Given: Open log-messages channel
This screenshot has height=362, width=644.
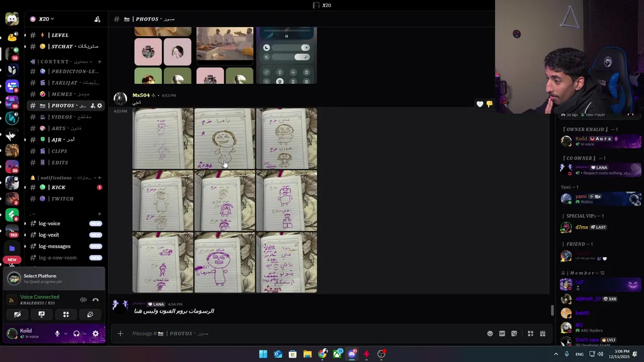Looking at the screenshot, I should point(65,246).
